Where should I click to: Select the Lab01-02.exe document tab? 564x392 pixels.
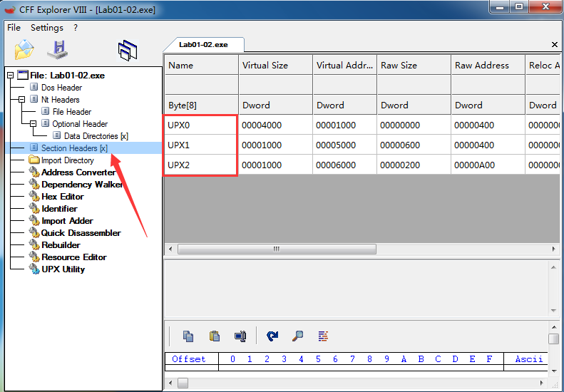[204, 45]
